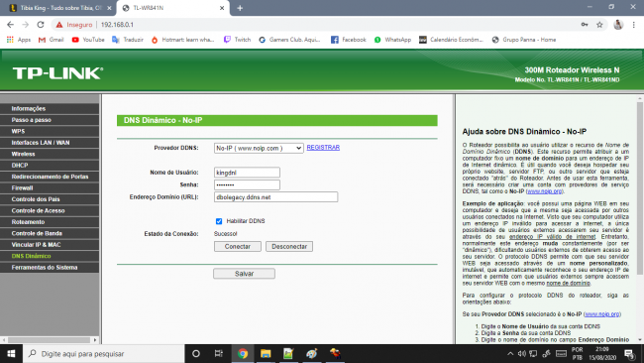
Task: Reload the router page
Action: pos(41,25)
